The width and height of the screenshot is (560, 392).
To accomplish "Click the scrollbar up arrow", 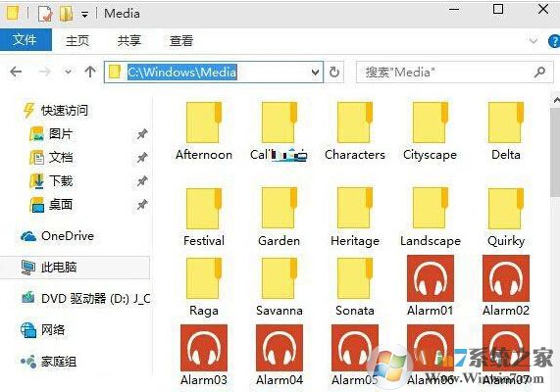I will [x=556, y=100].
